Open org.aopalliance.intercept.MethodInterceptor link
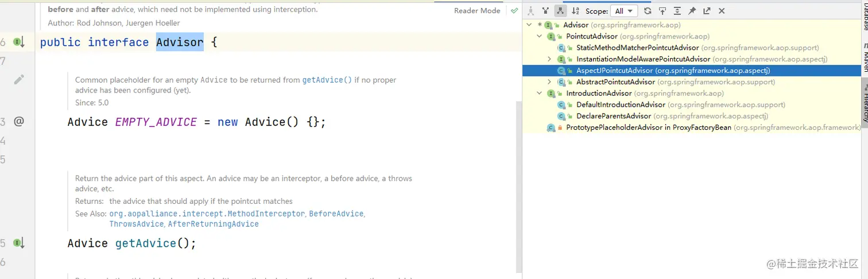 (207, 214)
